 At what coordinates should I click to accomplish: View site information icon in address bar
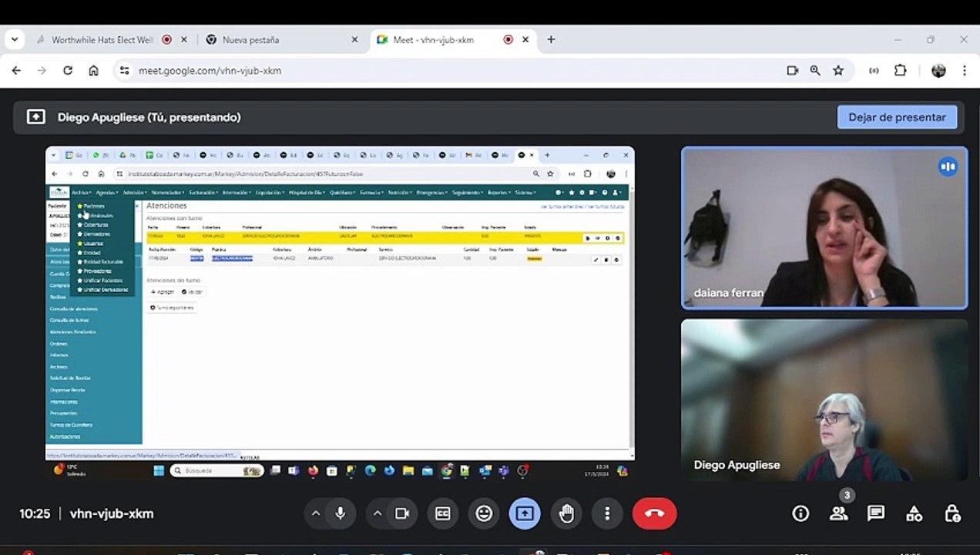coord(125,70)
